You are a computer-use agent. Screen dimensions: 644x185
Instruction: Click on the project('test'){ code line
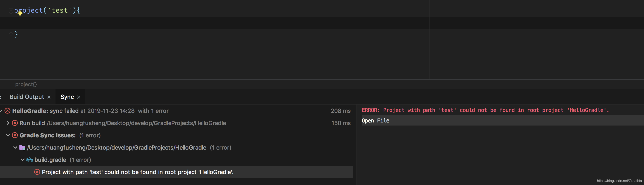coord(47,10)
